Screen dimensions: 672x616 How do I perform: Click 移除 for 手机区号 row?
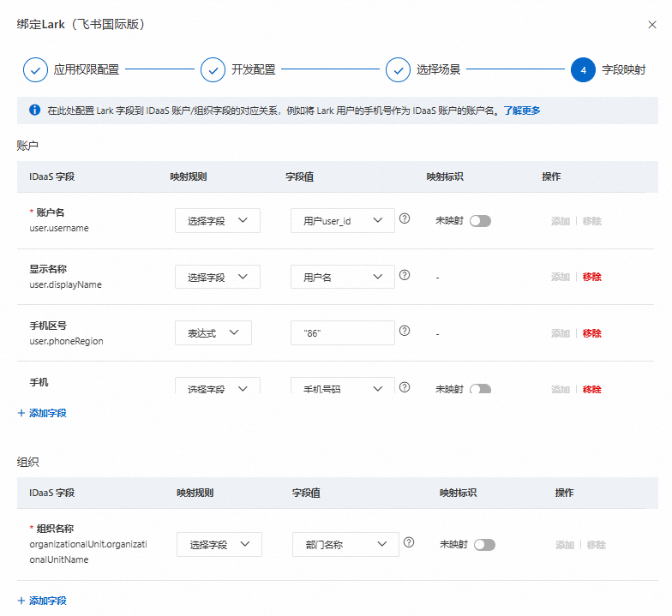[591, 333]
